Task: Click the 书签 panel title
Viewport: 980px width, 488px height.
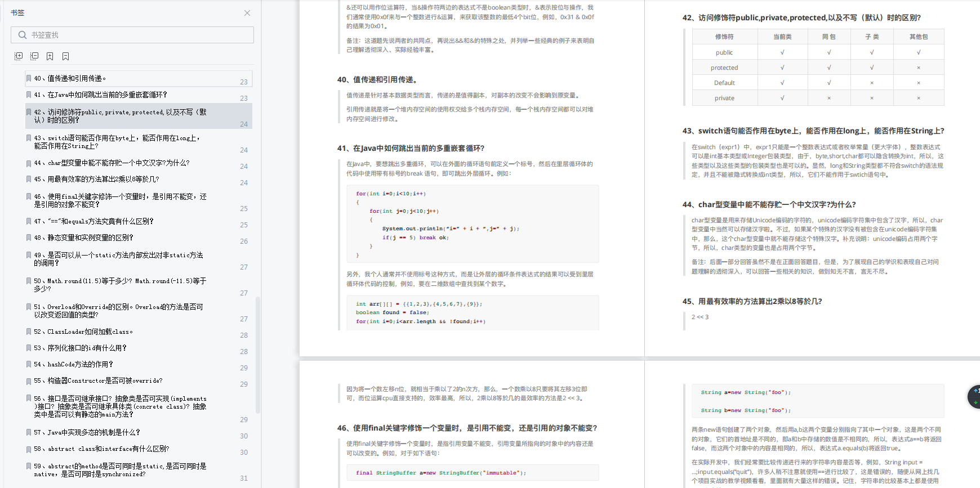Action: click(17, 12)
